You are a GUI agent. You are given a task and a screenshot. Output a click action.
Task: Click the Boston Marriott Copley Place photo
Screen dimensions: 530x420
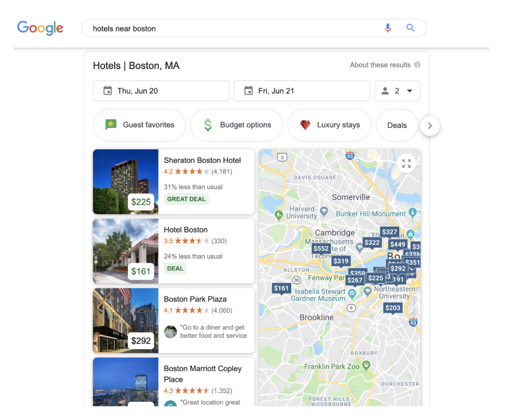coord(126,382)
